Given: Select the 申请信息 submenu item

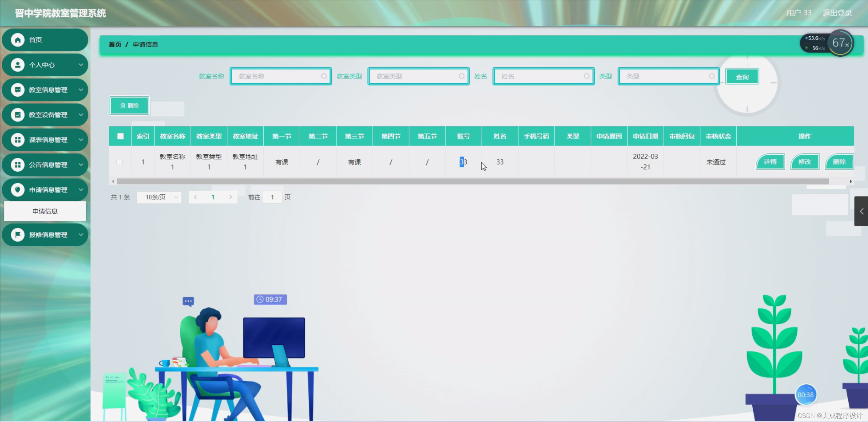Looking at the screenshot, I should coord(45,211).
